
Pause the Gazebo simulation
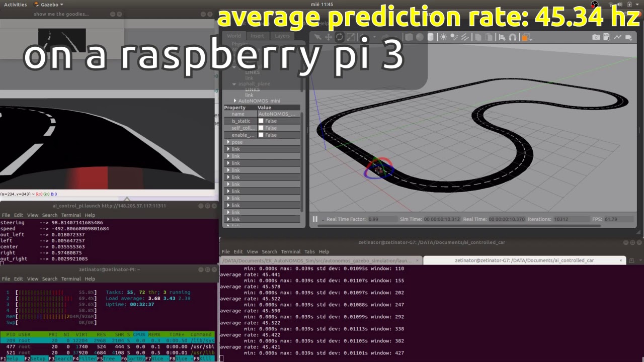point(315,219)
